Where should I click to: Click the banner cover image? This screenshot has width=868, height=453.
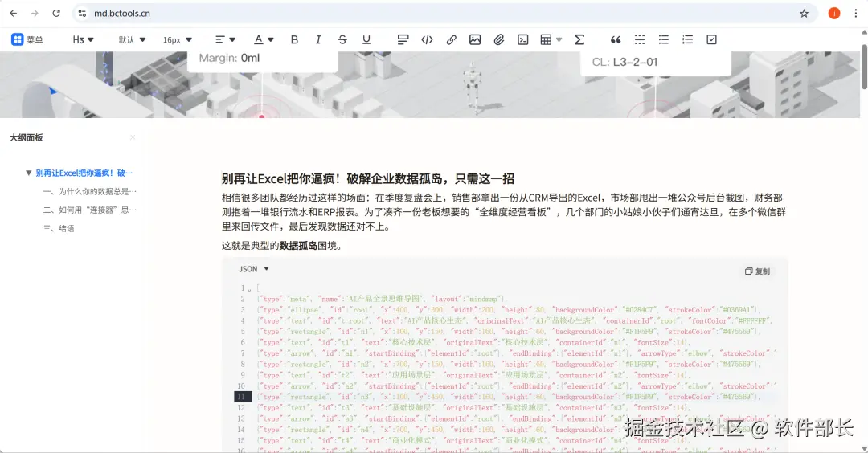[429, 84]
